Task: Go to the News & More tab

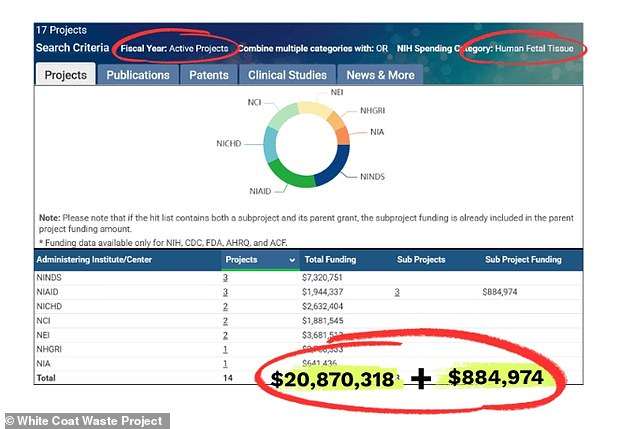Action: [x=381, y=75]
